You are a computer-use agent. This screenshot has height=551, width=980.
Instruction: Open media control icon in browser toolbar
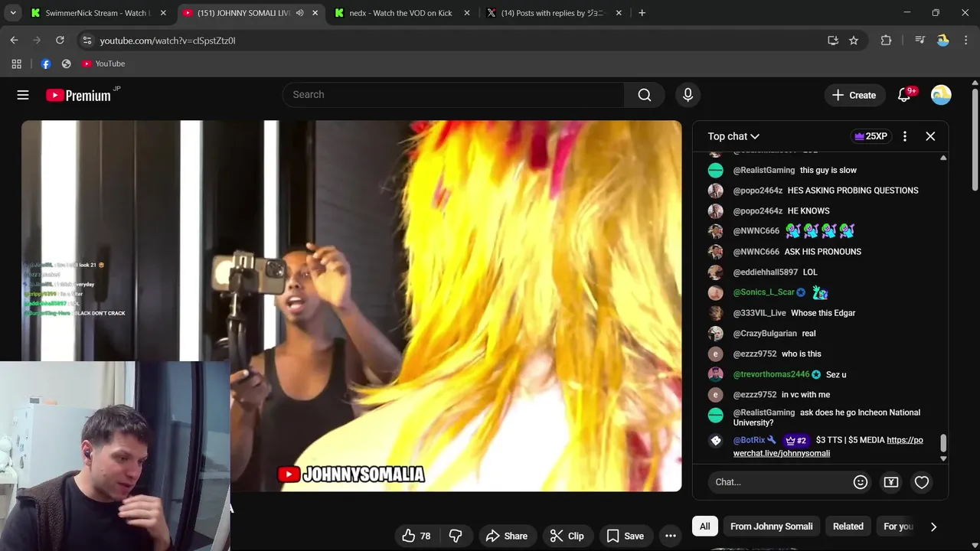pos(920,41)
